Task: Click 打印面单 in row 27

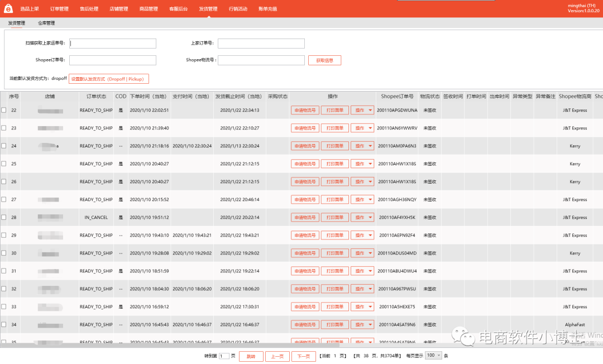Action: pos(335,199)
